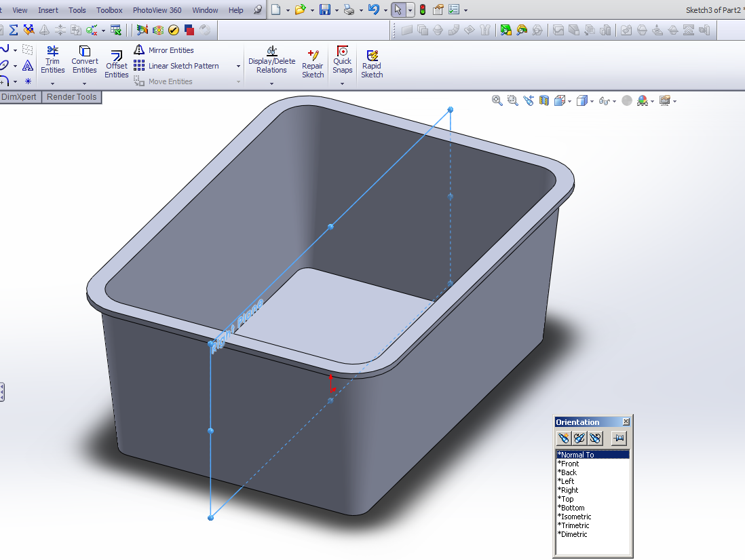Screen dimensions: 745x560
Task: Open the Insert menu
Action: 48,10
